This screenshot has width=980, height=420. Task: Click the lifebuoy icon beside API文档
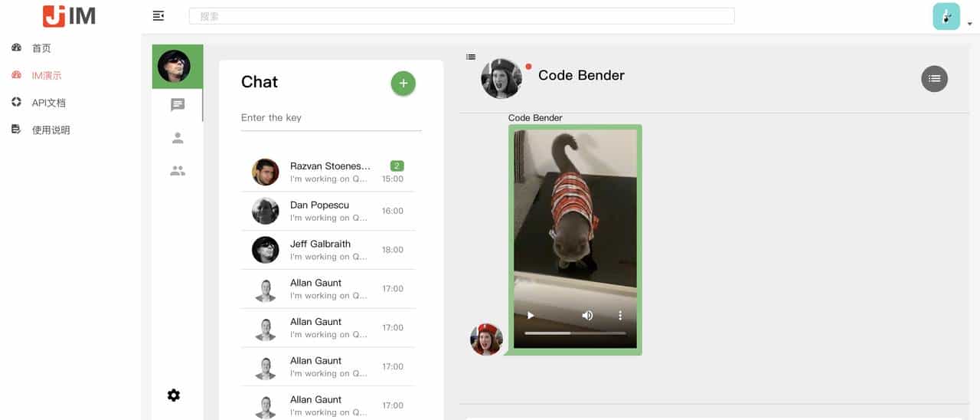pyautogui.click(x=16, y=102)
